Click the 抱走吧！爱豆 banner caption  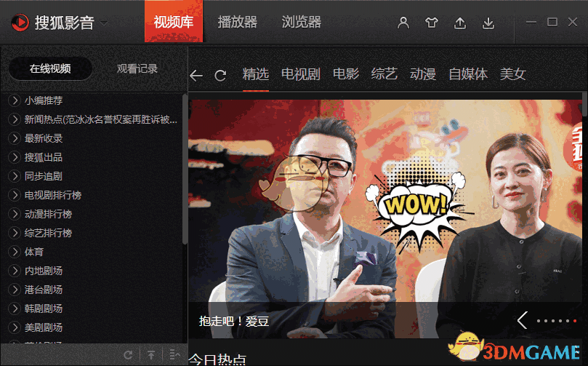coord(234,322)
